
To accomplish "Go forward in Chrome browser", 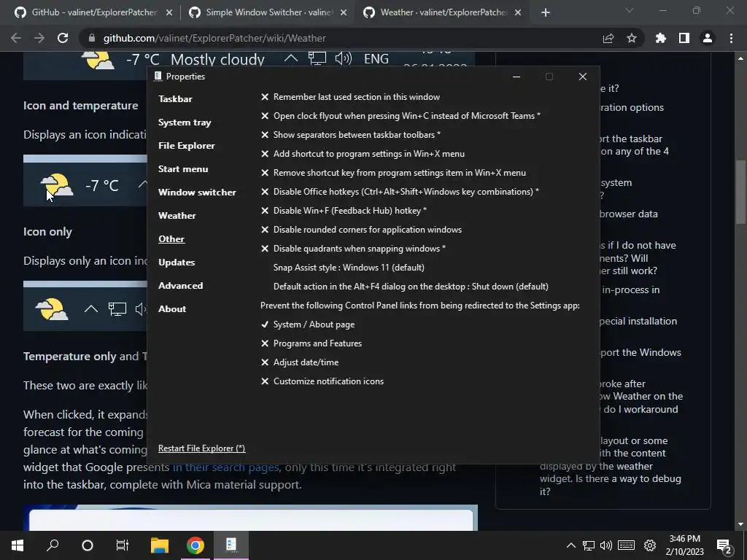I will [x=39, y=38].
